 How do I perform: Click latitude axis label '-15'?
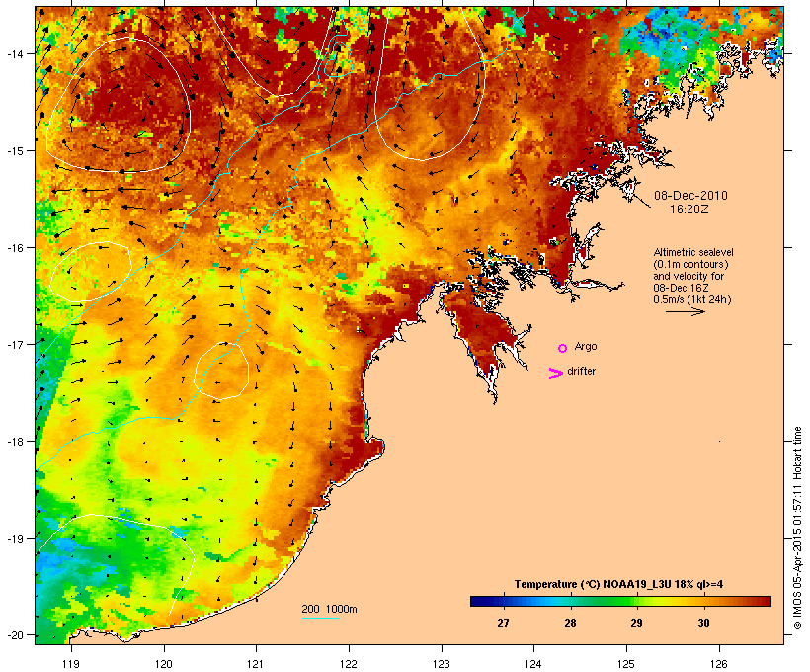15,150
